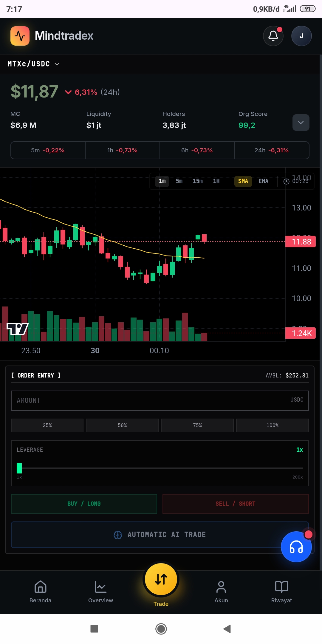Set amount to 25%
The height and width of the screenshot is (644, 322).
(47, 425)
